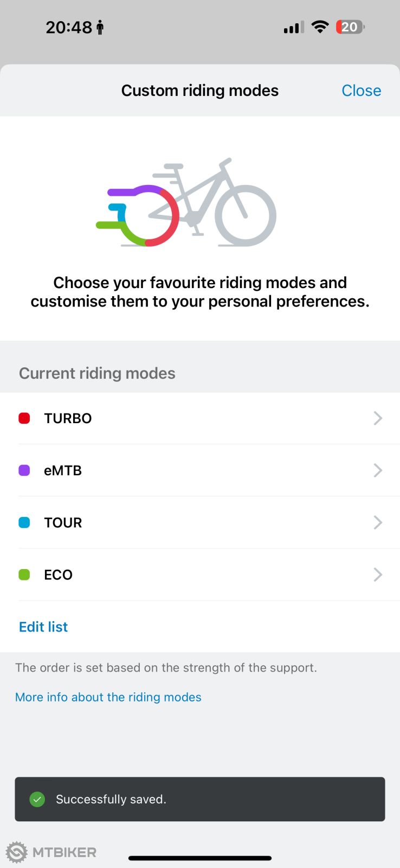Expand TURBO mode with its chevron
The image size is (400, 868).
[x=378, y=418]
